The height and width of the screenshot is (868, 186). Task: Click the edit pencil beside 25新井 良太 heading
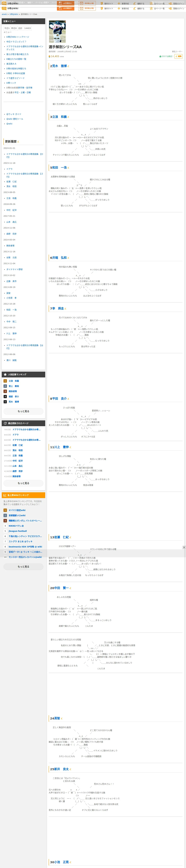click(x=70, y=769)
